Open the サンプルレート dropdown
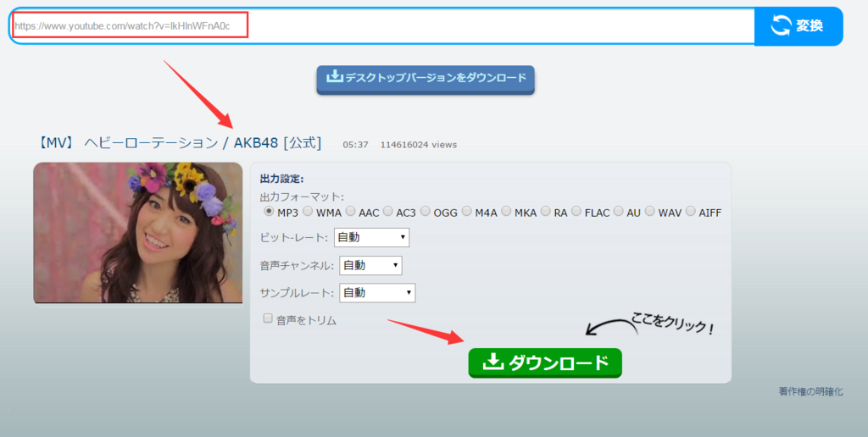Viewport: 868px width, 437px height. 377,293
